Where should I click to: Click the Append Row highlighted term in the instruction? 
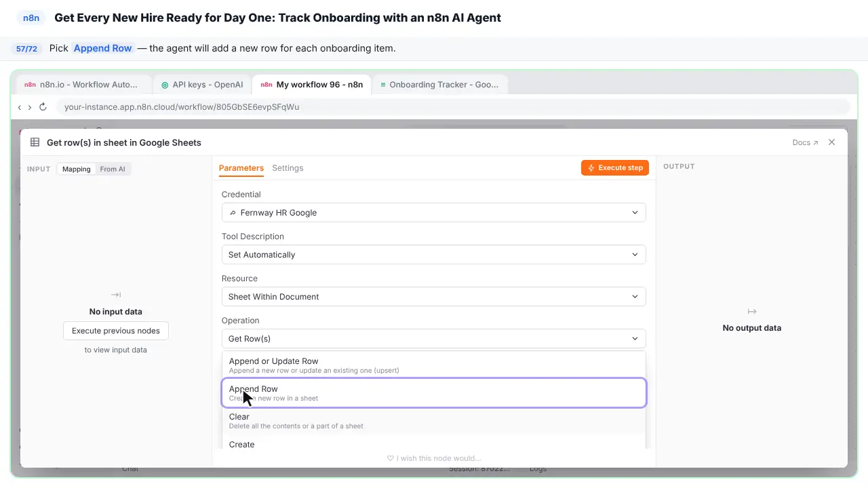click(103, 48)
